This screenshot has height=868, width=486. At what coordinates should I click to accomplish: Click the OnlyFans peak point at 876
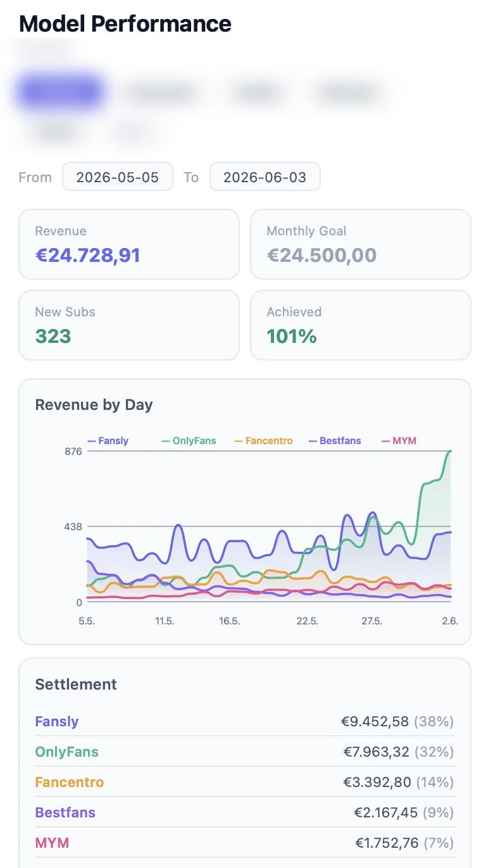(x=450, y=452)
